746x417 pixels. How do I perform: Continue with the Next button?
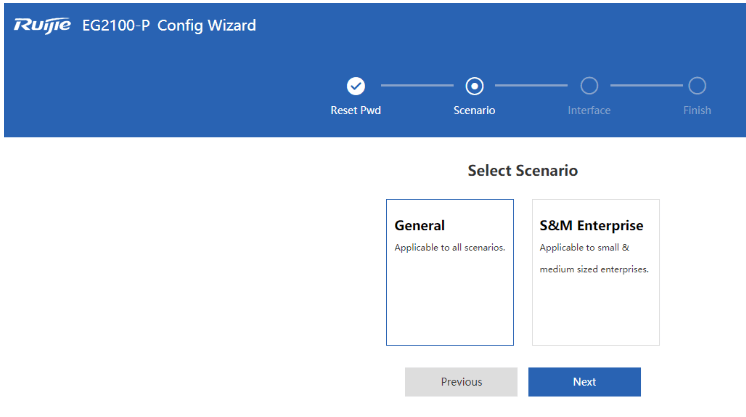coord(584,382)
